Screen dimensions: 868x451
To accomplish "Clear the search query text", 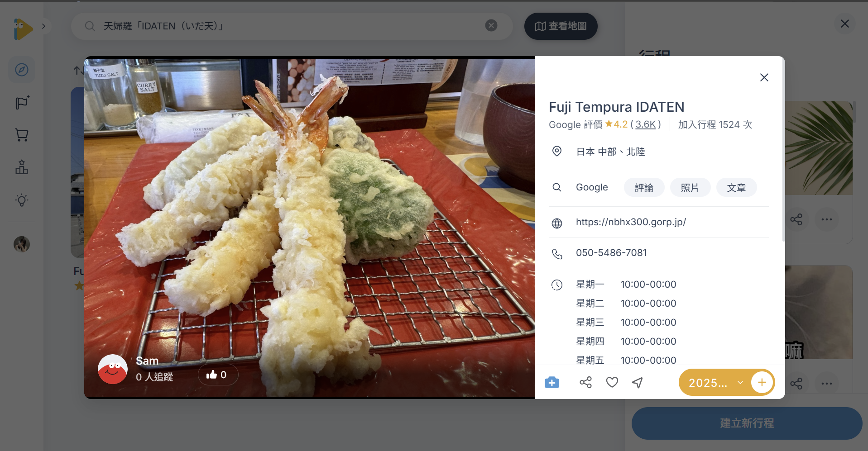I will (491, 26).
